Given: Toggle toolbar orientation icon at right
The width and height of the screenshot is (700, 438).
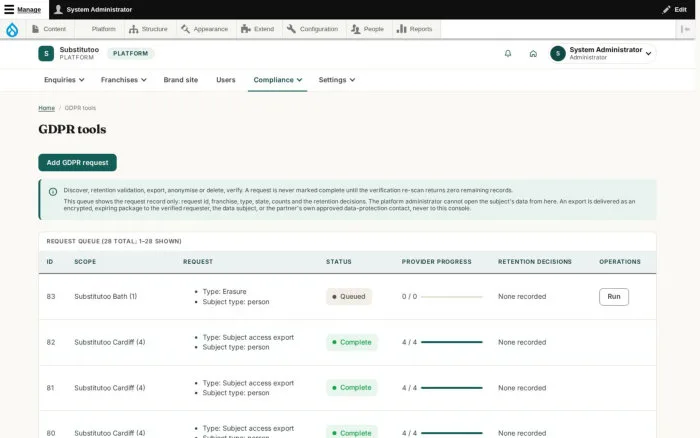Looking at the screenshot, I should 685,29.
